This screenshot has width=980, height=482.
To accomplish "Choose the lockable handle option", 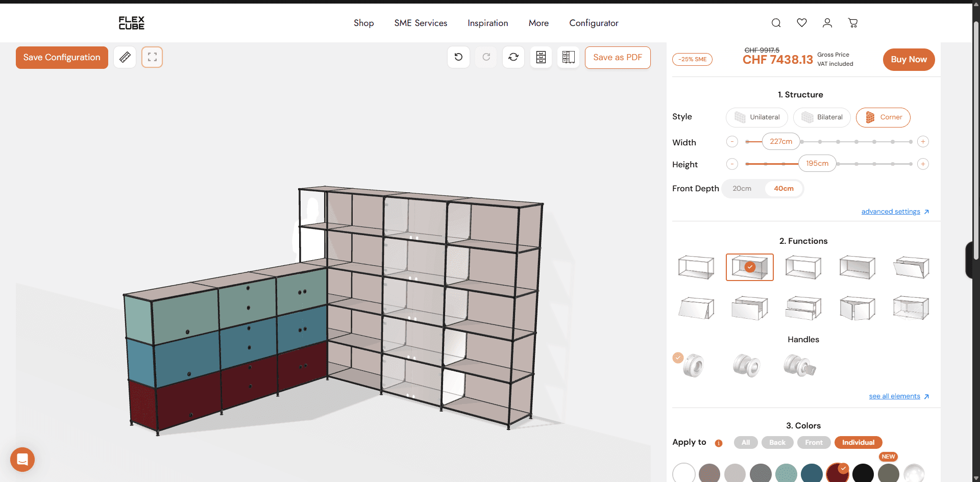I will [800, 365].
